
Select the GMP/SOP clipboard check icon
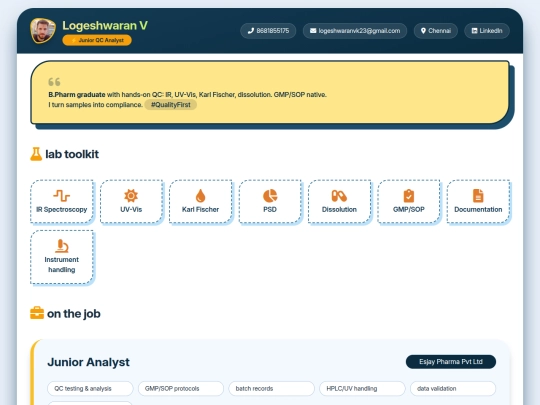pyautogui.click(x=409, y=196)
